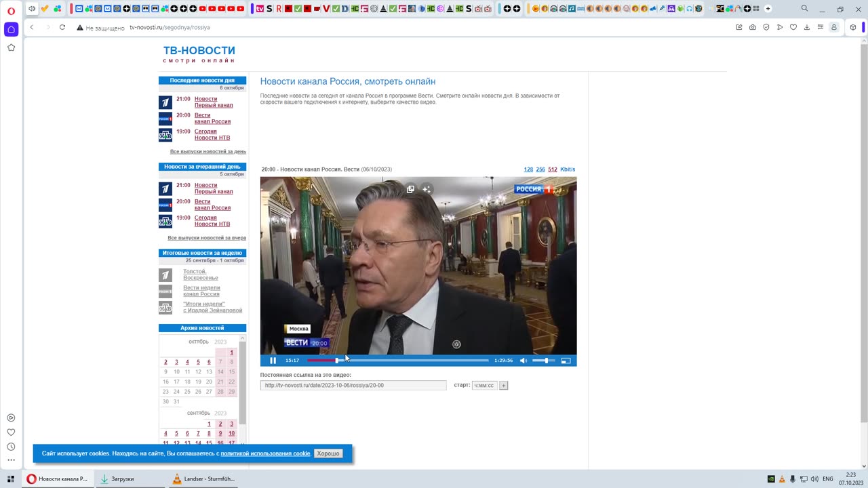Open the send/flow arrow icon

[780, 27]
